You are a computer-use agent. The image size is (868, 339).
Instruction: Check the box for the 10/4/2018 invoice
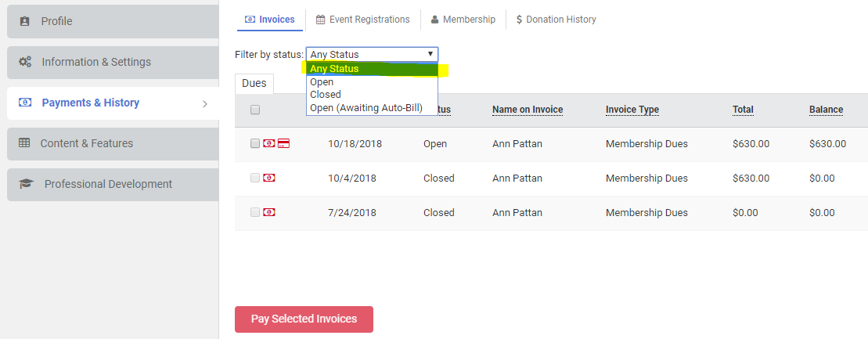[255, 179]
